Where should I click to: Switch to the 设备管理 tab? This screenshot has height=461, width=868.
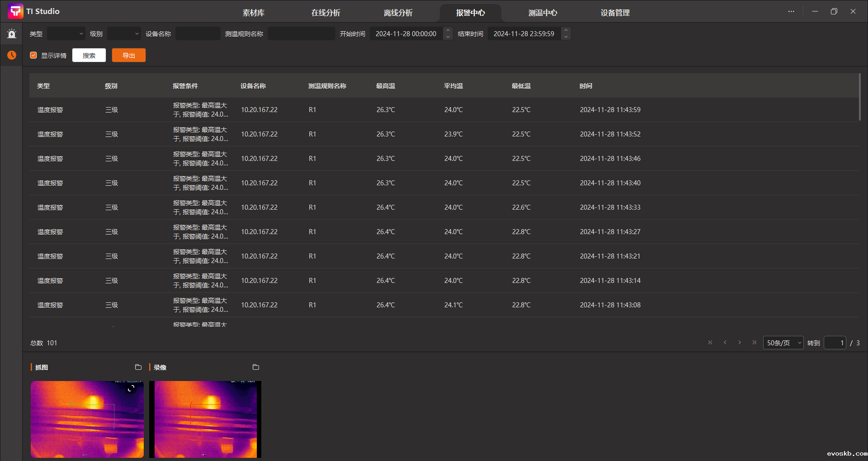click(615, 13)
